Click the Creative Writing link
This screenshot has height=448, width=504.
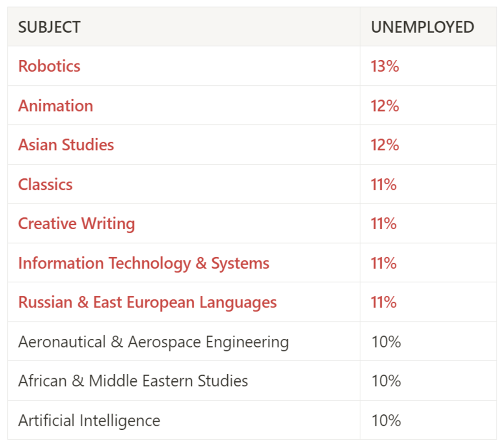pyautogui.click(x=77, y=224)
